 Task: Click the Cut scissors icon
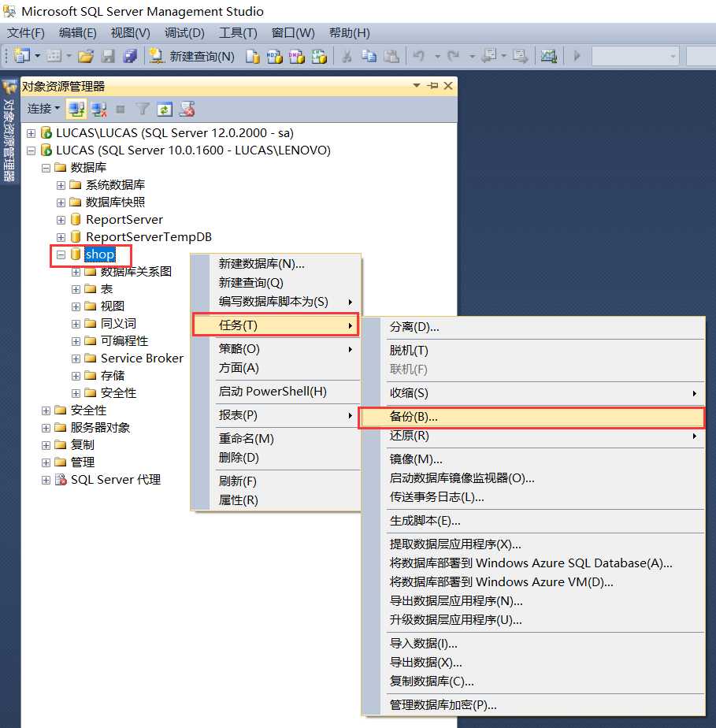click(347, 56)
